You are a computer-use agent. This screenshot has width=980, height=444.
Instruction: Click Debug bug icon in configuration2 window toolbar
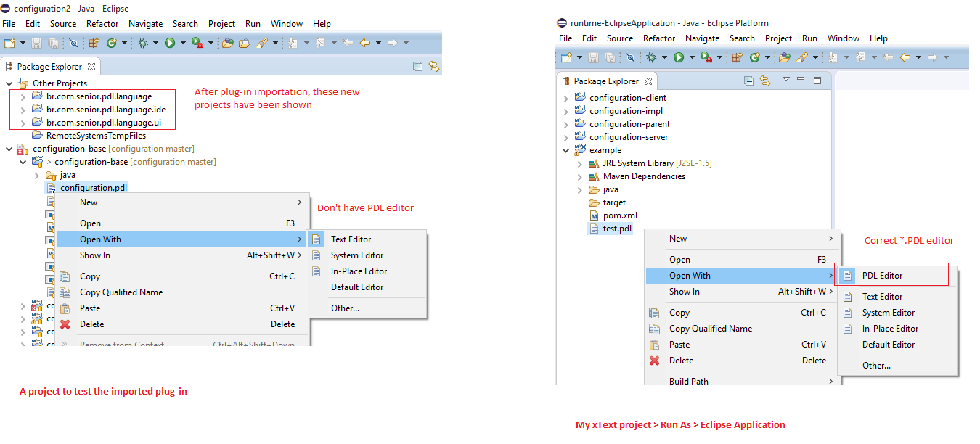[x=143, y=43]
